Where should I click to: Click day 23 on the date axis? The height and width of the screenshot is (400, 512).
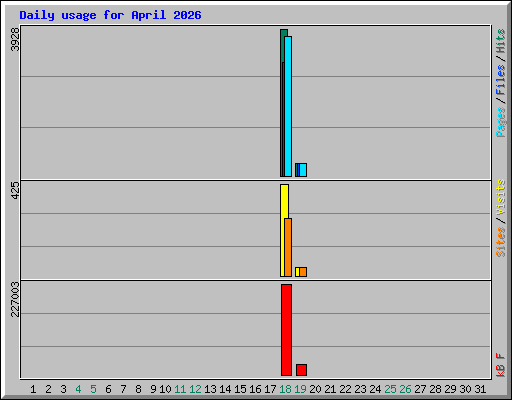[360, 389]
